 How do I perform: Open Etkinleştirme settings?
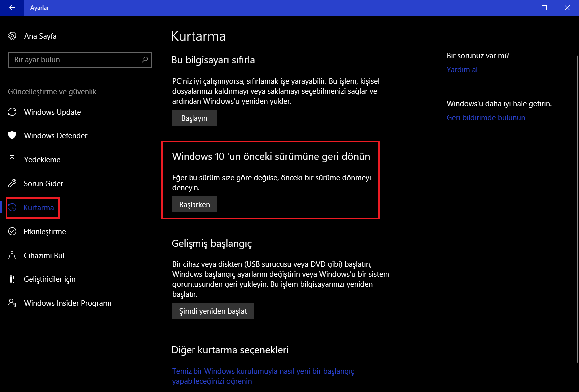tap(45, 232)
